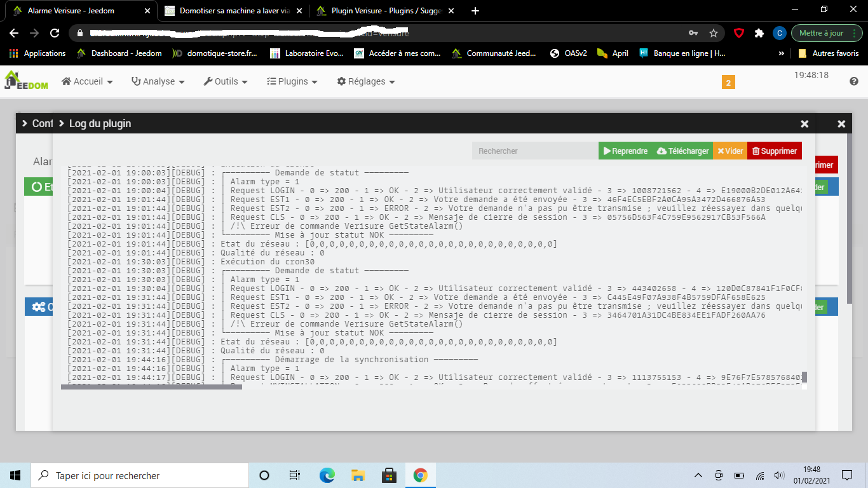Open the Wi-Fi network tray icon
This screenshot has width=868, height=488.
point(760,475)
